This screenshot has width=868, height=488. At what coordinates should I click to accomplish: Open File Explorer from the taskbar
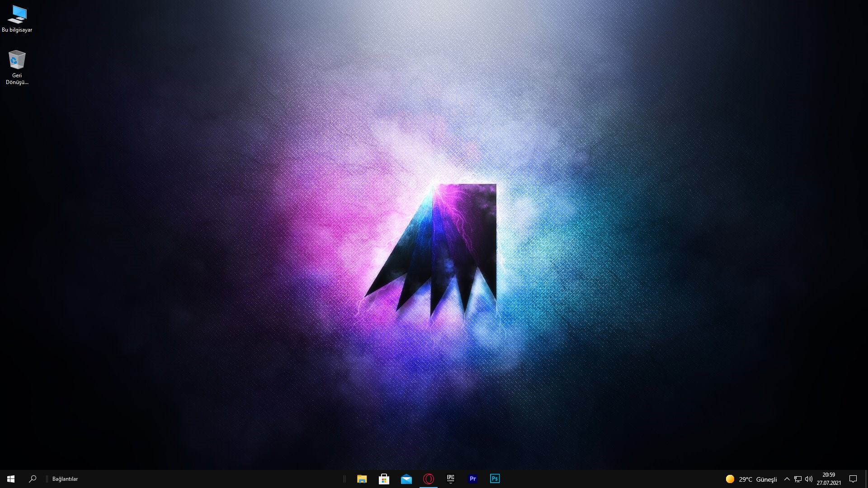(x=362, y=479)
